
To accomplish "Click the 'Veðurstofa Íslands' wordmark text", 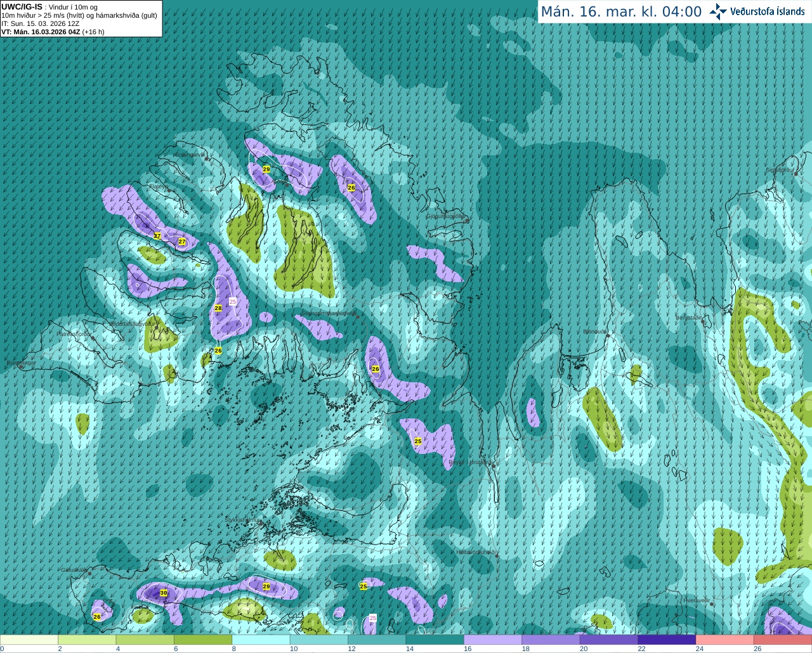I will (767, 11).
